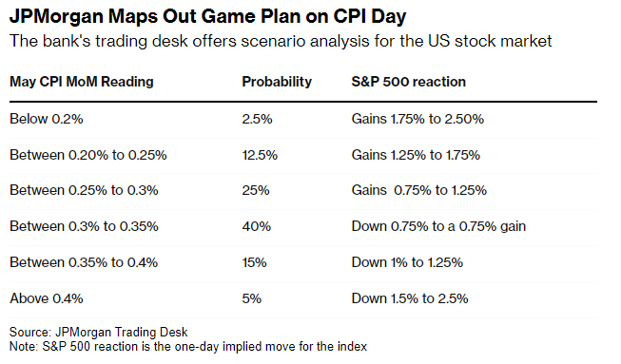Select the Above 0.4% row label
Screen dimensions: 621x364
coord(47,297)
